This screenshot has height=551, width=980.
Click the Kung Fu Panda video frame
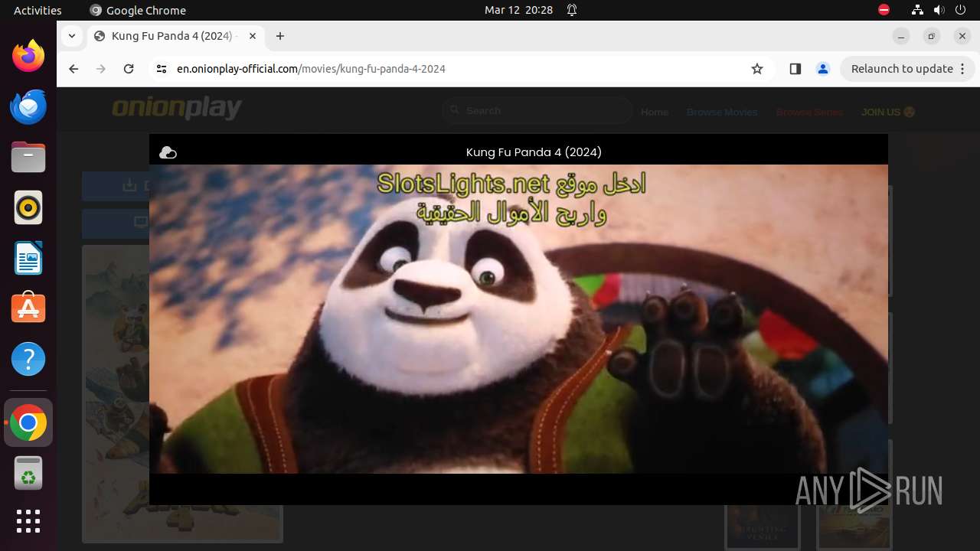click(x=518, y=319)
